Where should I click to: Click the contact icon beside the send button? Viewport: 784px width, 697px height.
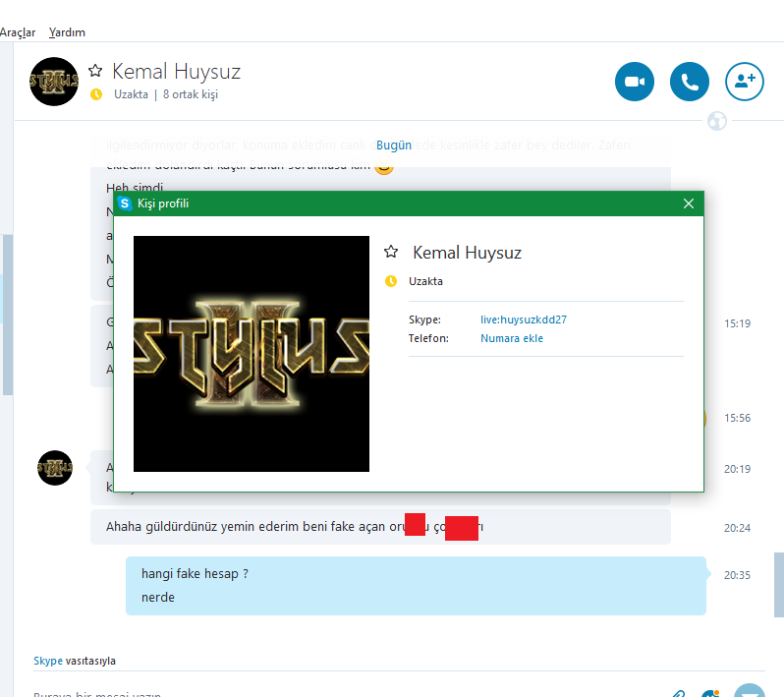[710, 693]
